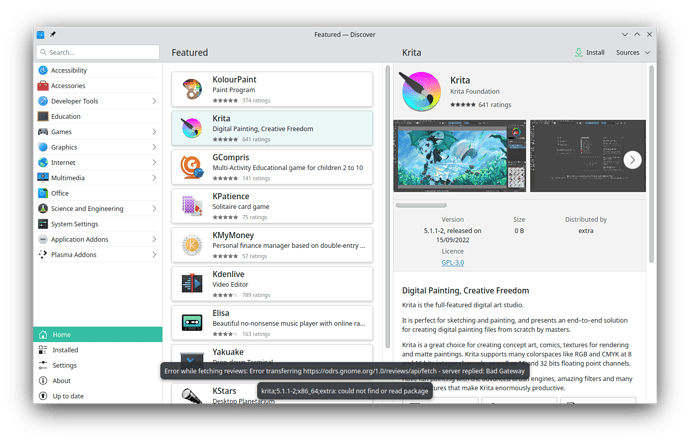The width and height of the screenshot is (690, 443).
Task: Open the dark Krita settings screenshot
Action: pos(587,156)
